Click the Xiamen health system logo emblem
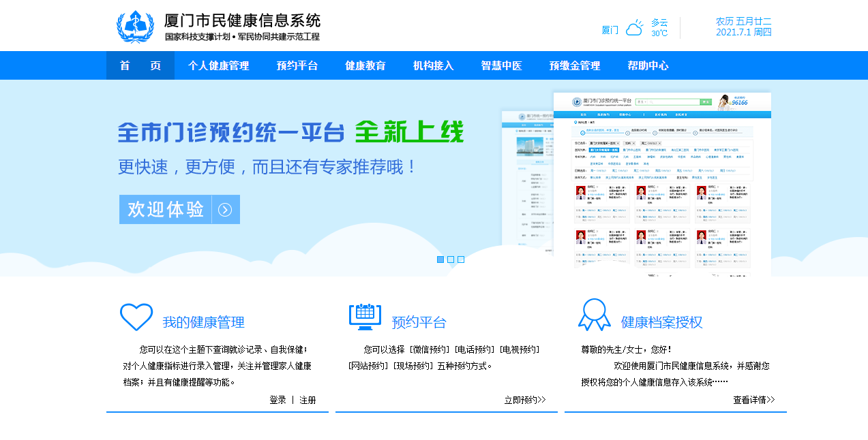This screenshot has width=868, height=440. coord(135,27)
